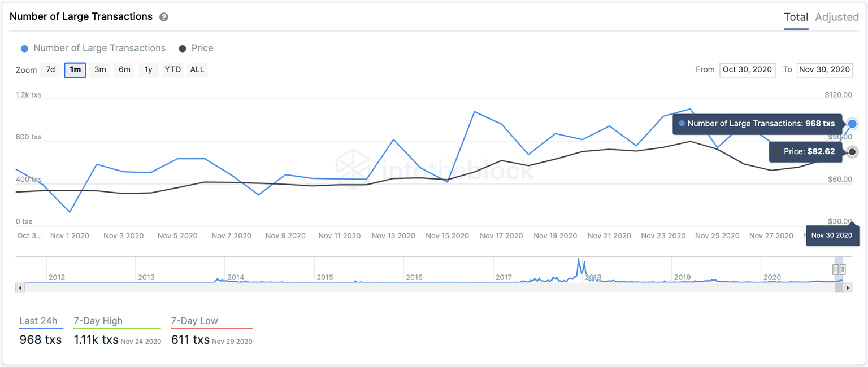The image size is (868, 367).
Task: Click the help question mark icon
Action: click(x=164, y=17)
